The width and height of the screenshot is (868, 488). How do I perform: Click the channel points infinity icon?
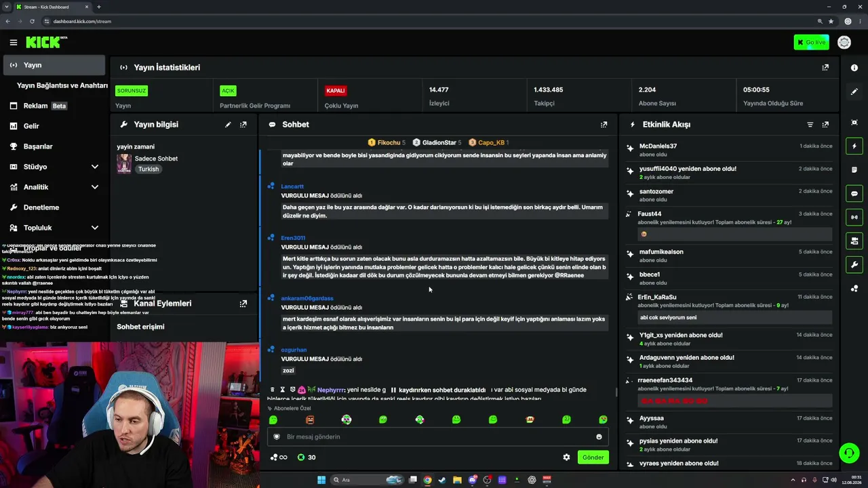(x=279, y=457)
